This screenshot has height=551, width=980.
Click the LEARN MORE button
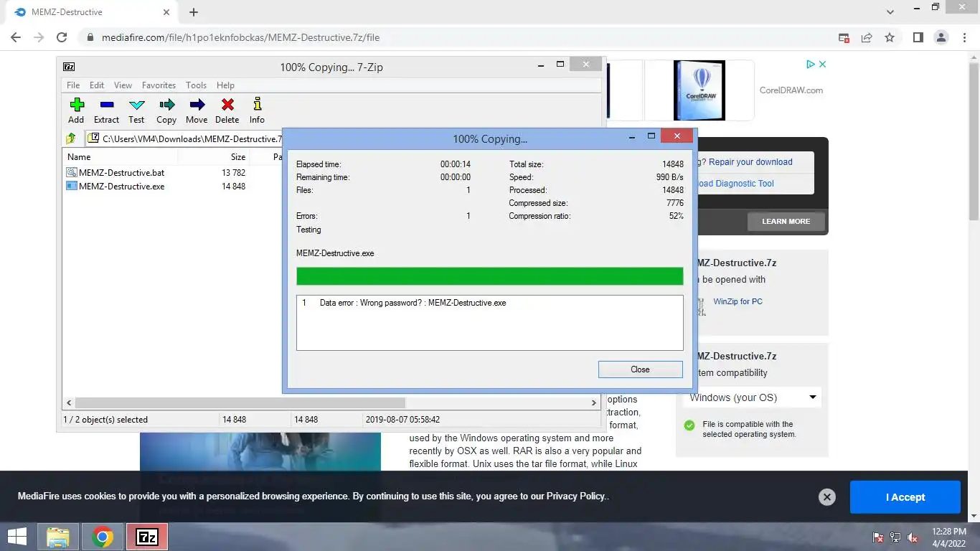786,221
